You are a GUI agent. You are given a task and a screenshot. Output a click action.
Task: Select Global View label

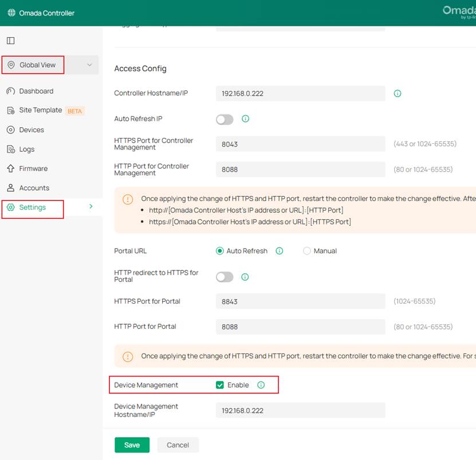click(x=37, y=65)
